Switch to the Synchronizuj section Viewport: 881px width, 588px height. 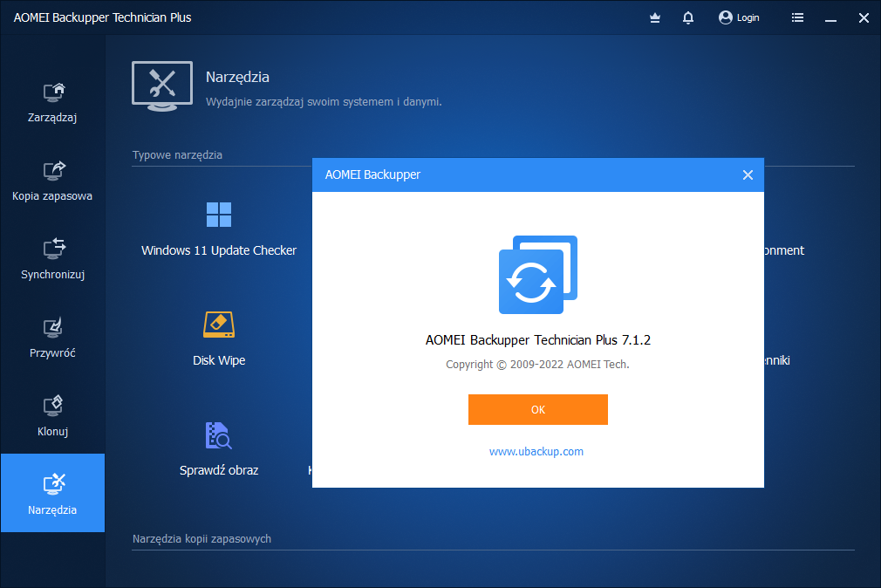(53, 260)
